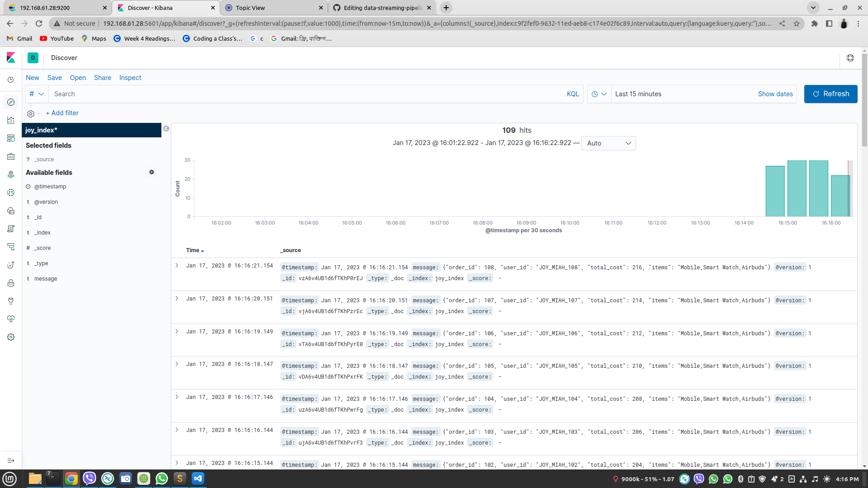The height and width of the screenshot is (488, 868).
Task: Click the Show dates link
Action: point(775,94)
